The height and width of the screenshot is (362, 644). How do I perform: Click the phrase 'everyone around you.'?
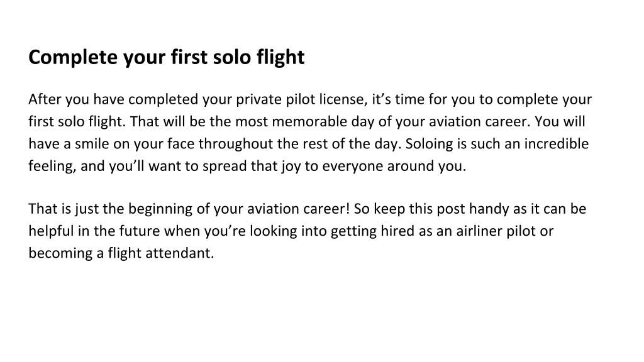point(394,166)
